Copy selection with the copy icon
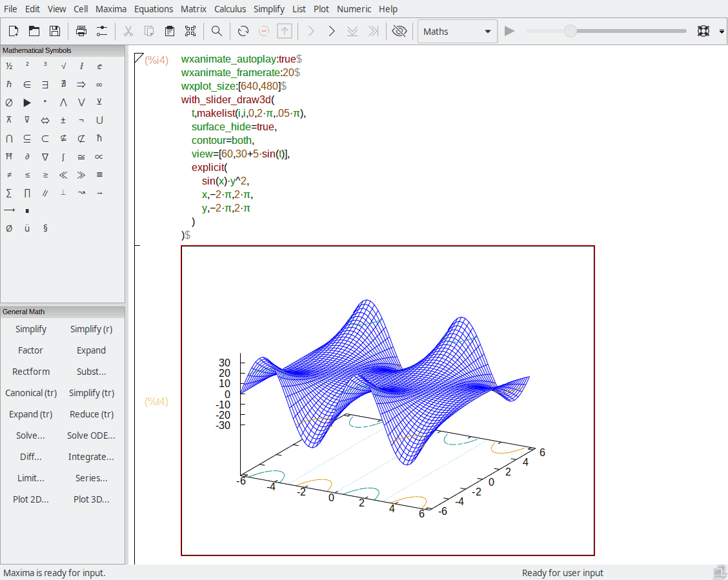 (149, 31)
